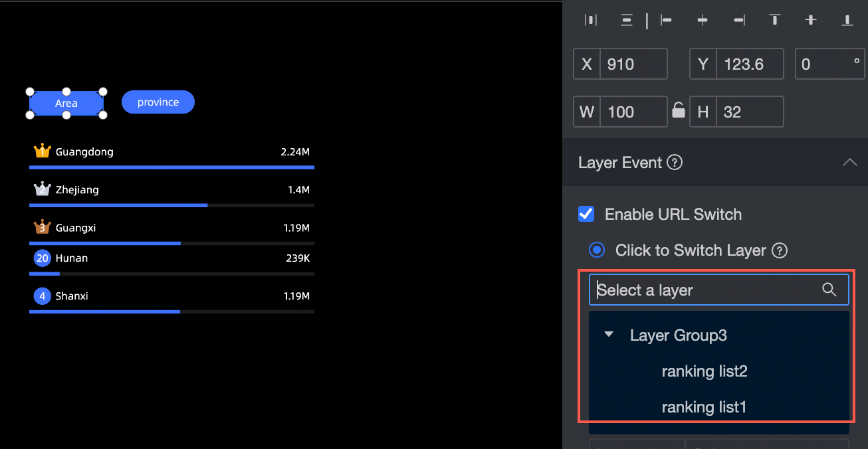Screen dimensions: 868x449
Task: Click the Layer Event section title
Action: click(620, 163)
